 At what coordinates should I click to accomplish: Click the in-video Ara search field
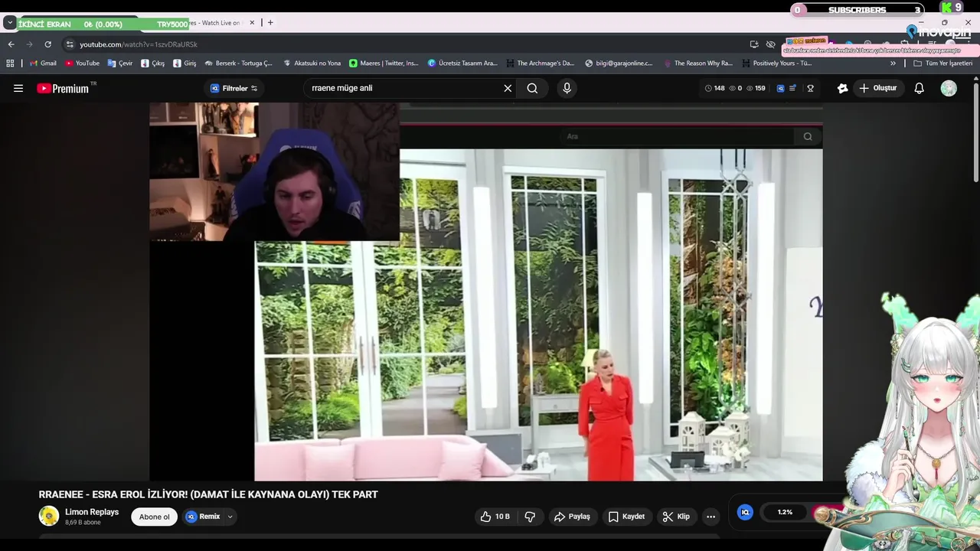675,136
